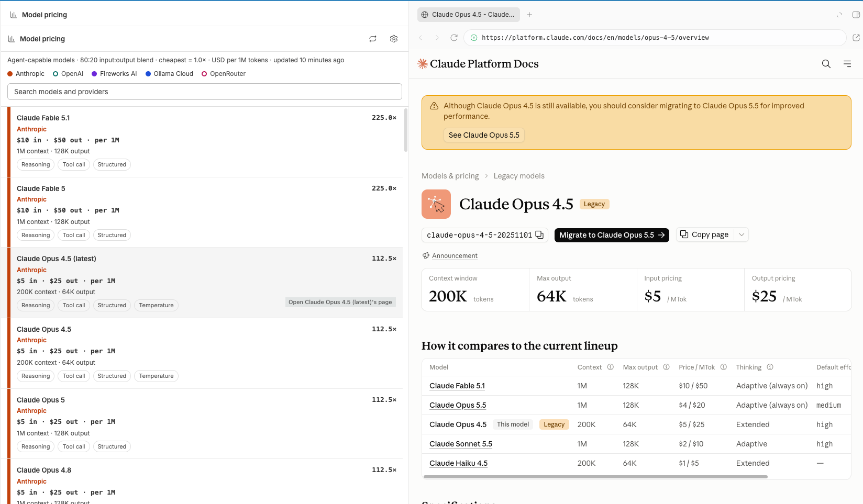Image resolution: width=863 pixels, height=504 pixels.
Task: Click the browser back arrow
Action: pyautogui.click(x=421, y=38)
